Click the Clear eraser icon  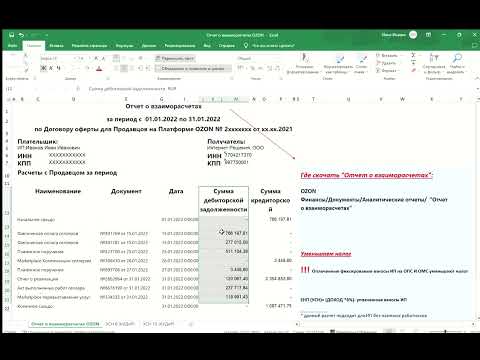(x=413, y=70)
